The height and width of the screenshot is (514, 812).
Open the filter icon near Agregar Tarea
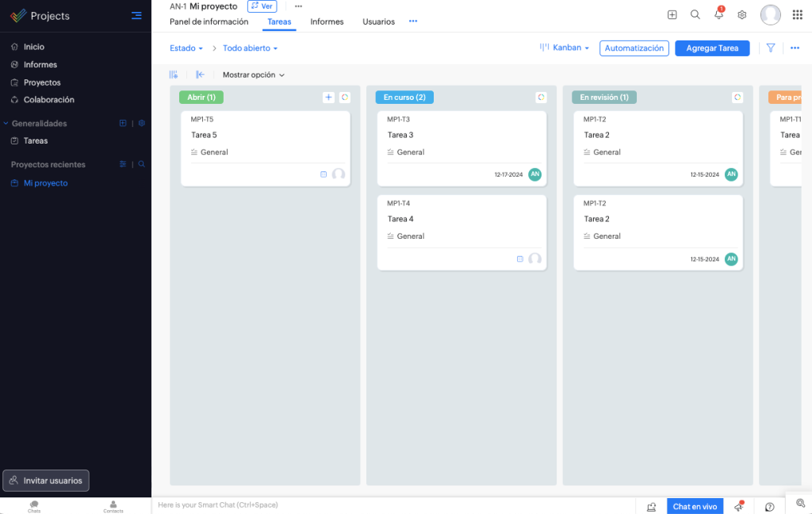pyautogui.click(x=770, y=48)
